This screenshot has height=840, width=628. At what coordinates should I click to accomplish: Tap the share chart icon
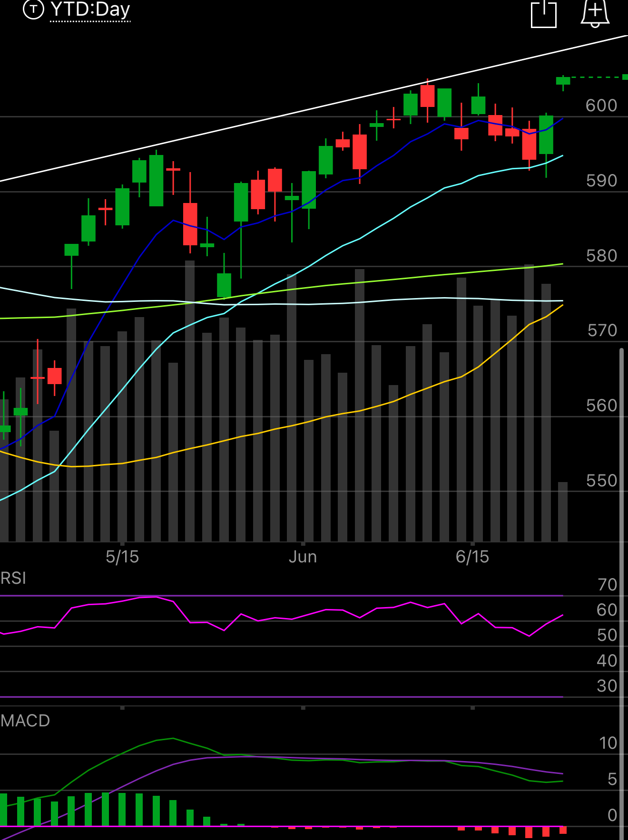click(x=544, y=13)
